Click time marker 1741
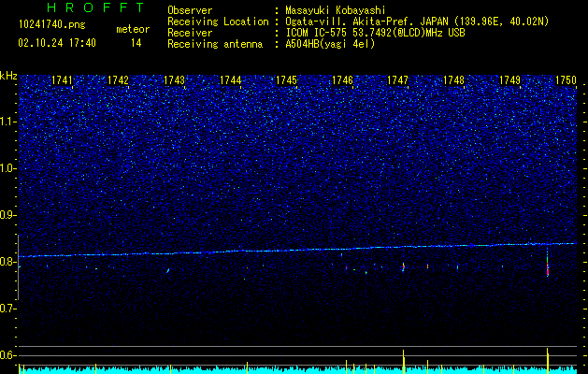This screenshot has width=588, height=374. 62,80
